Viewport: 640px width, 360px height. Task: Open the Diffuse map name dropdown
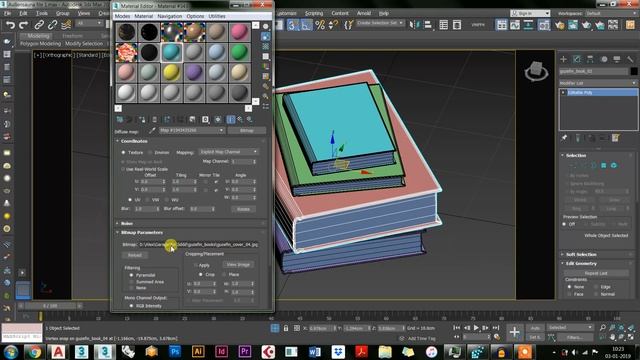click(191, 131)
